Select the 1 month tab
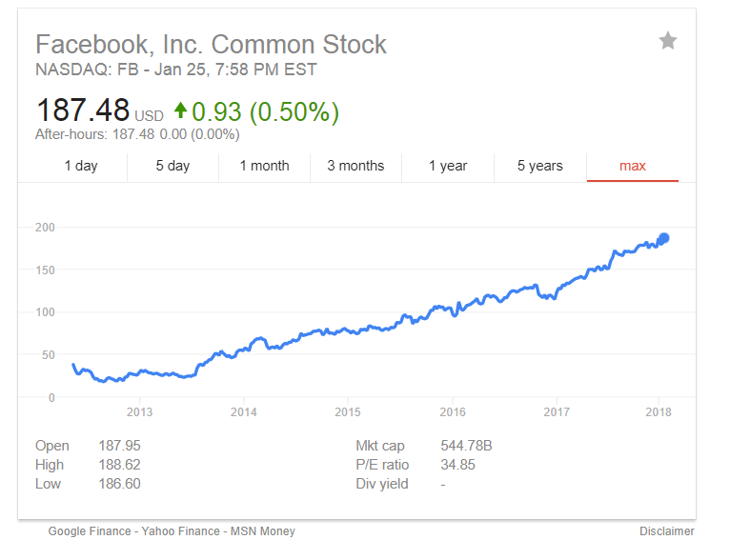Image resolution: width=730 pixels, height=560 pixels. tap(264, 166)
